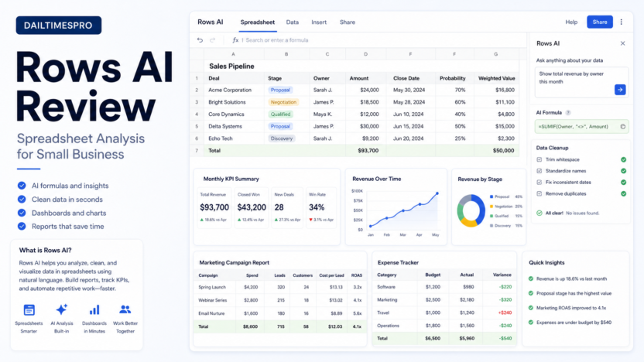Click the Rows AI app title
This screenshot has height=362, width=644.
click(x=211, y=22)
